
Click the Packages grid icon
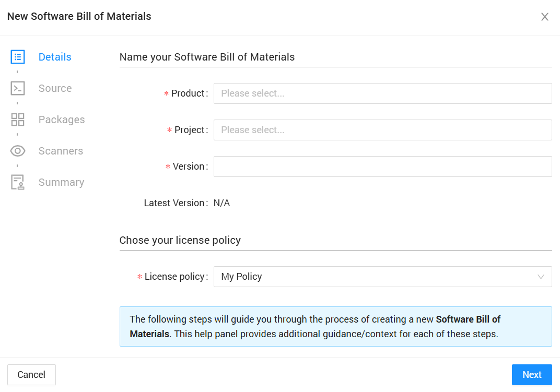(x=18, y=120)
